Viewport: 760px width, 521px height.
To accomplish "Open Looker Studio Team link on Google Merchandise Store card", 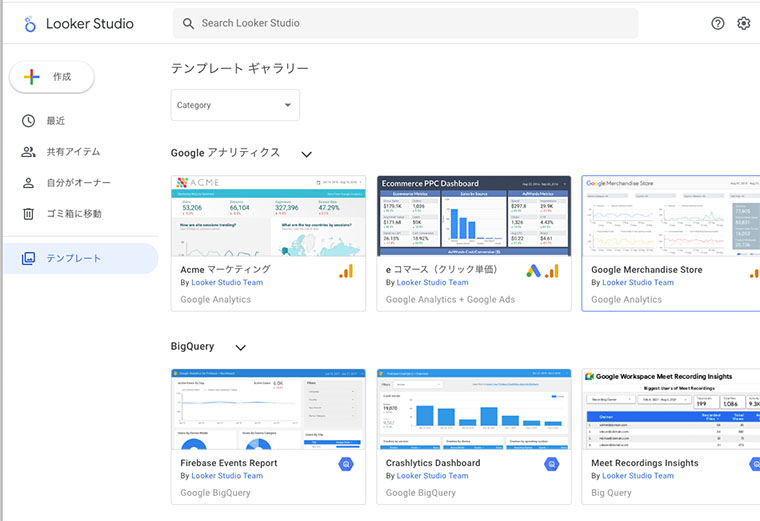I will tap(638, 283).
